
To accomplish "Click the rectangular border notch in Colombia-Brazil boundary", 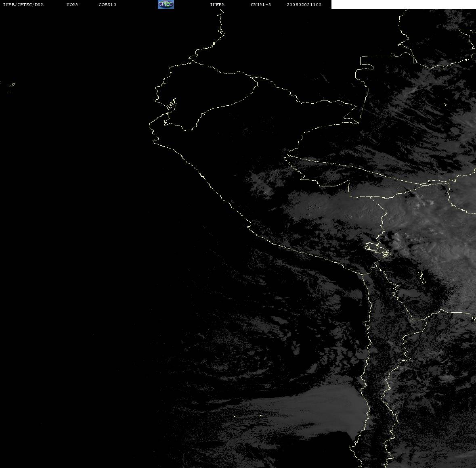I will (x=367, y=63).
